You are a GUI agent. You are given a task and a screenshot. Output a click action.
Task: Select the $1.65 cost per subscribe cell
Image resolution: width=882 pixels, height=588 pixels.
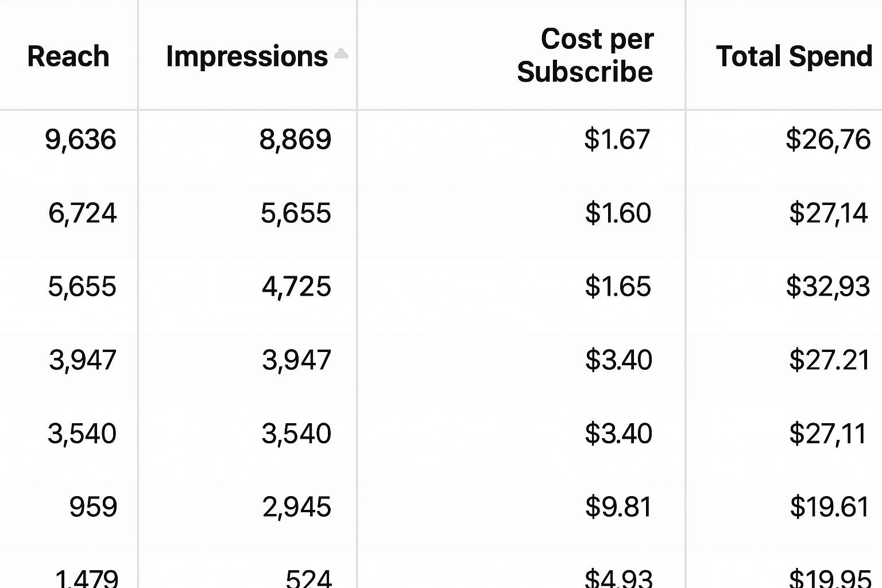click(618, 287)
